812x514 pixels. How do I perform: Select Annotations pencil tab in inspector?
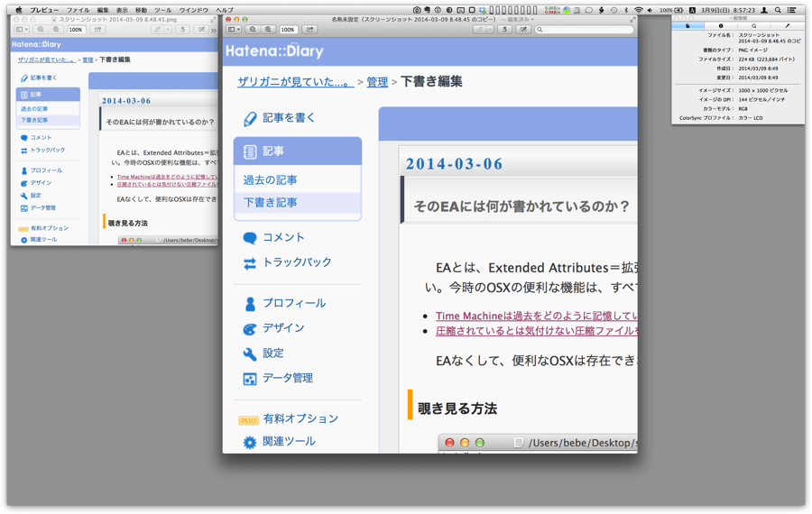tap(788, 26)
